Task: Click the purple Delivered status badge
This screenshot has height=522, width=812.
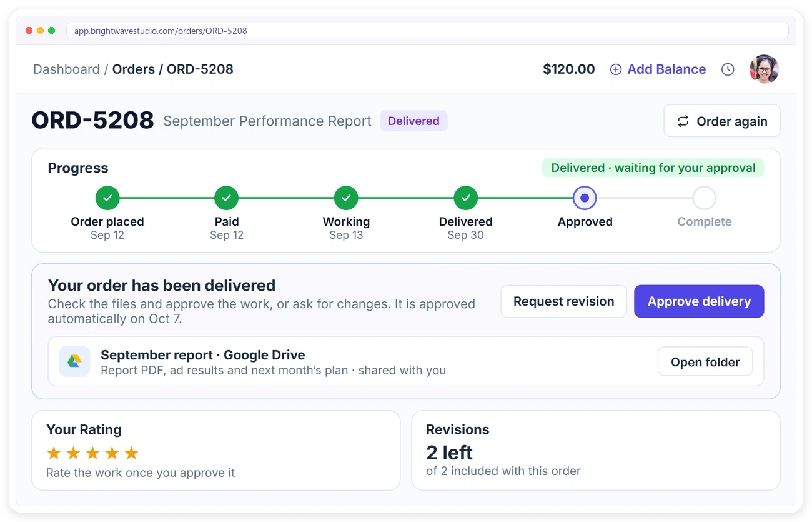Action: point(413,121)
